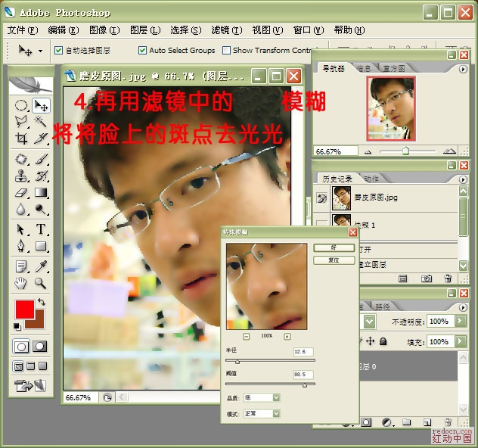Viewport: 478px width, 448px height.
Task: Select full screen with menu bar mode
Action: click(x=31, y=366)
